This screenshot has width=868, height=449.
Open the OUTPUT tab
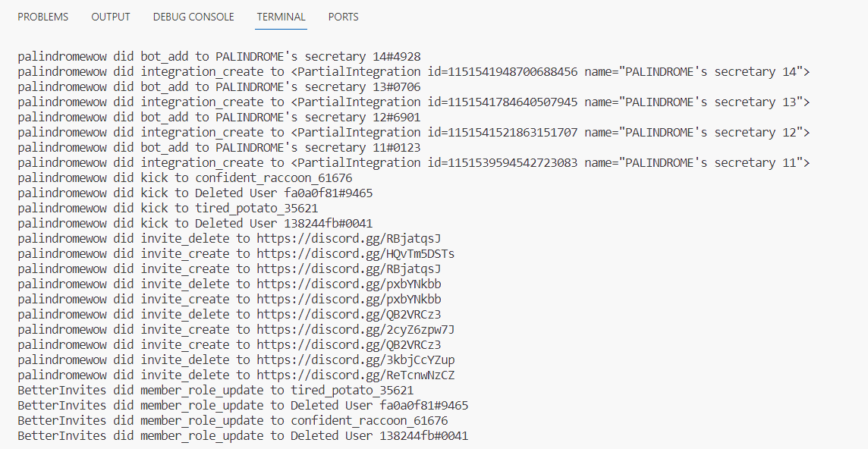[111, 17]
